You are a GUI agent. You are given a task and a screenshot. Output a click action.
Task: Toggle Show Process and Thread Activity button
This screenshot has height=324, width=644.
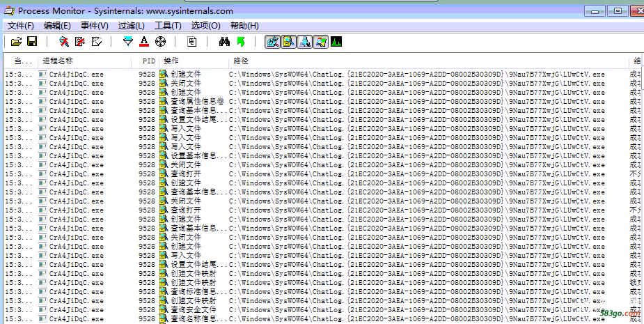pos(320,42)
